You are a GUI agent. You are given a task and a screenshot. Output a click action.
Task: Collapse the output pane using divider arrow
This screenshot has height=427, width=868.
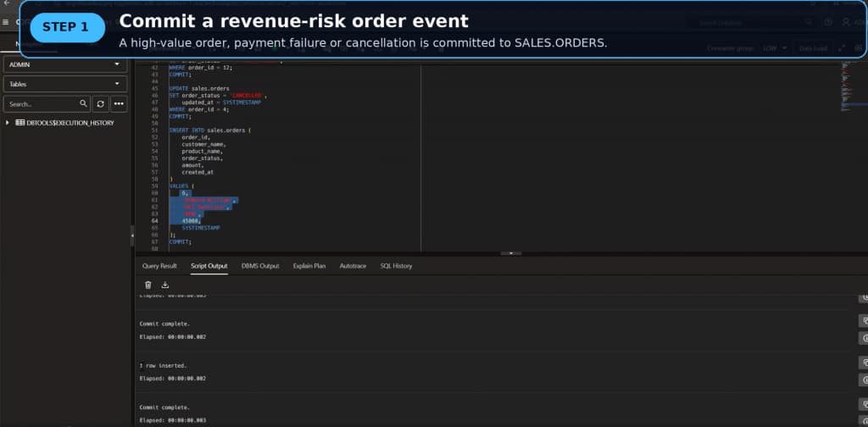point(511,253)
